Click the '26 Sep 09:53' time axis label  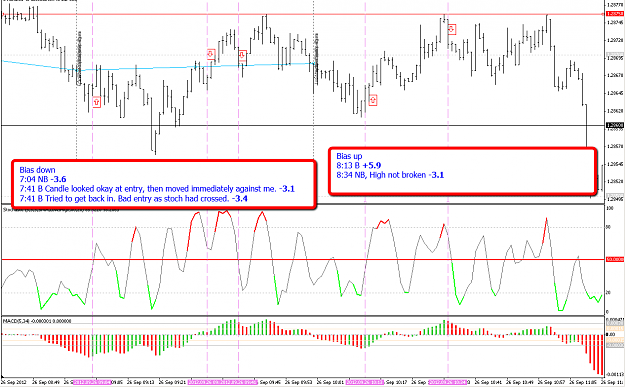click(x=300, y=382)
